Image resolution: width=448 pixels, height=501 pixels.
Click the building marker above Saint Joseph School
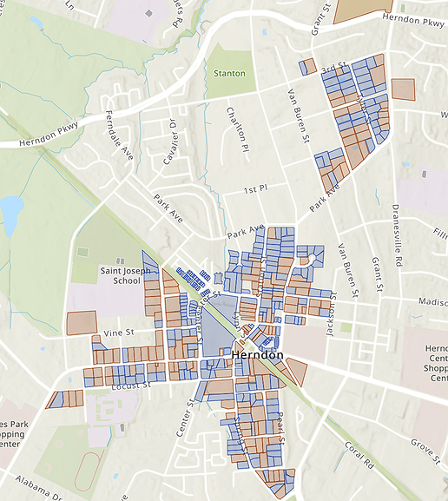[x=120, y=260]
